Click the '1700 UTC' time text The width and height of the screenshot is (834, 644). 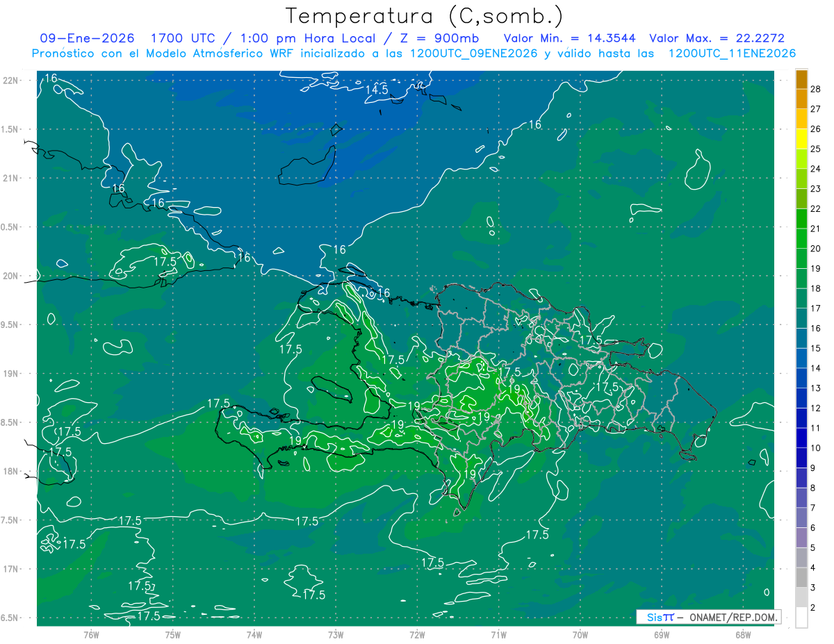pyautogui.click(x=186, y=38)
